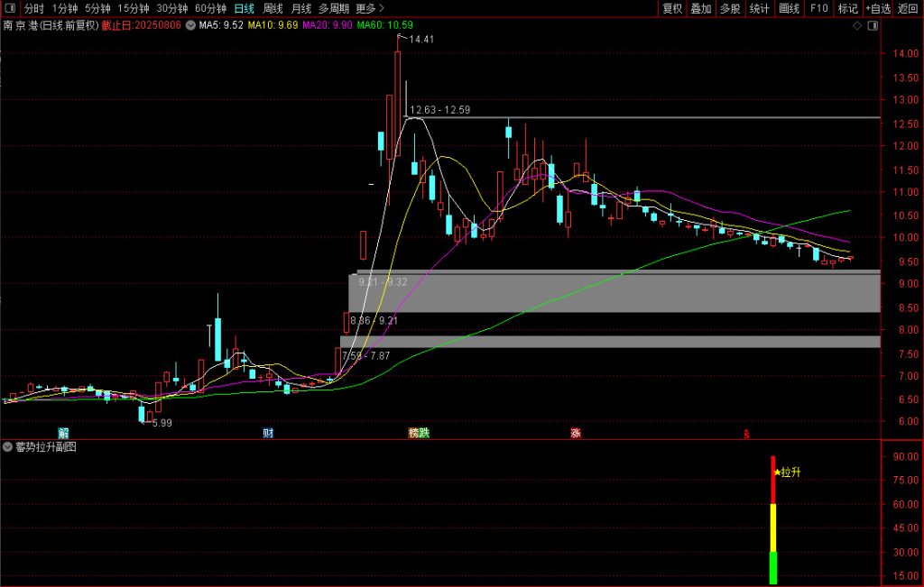Open the 更多 periods dropdown
Viewport: 924px width, 587px height.
[x=369, y=9]
